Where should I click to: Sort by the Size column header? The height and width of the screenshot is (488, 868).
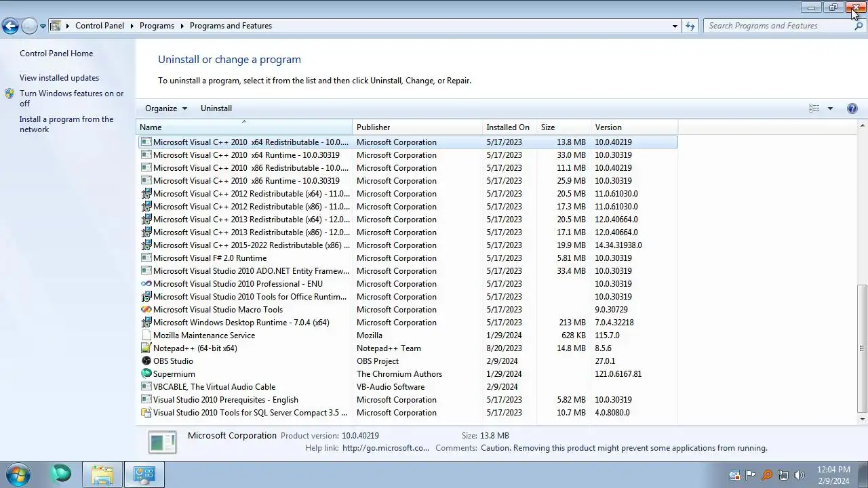pyautogui.click(x=564, y=127)
